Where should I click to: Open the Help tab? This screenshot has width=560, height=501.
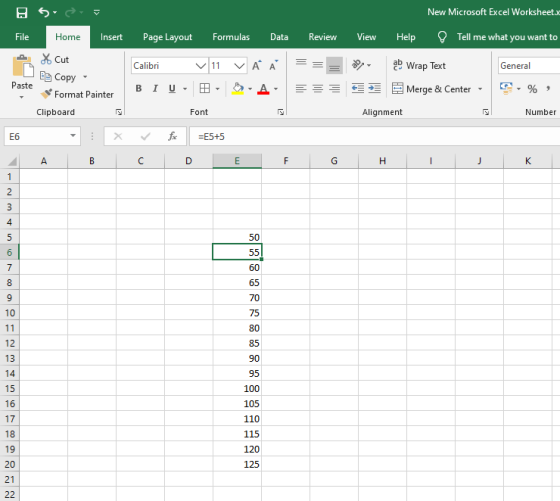pyautogui.click(x=406, y=37)
